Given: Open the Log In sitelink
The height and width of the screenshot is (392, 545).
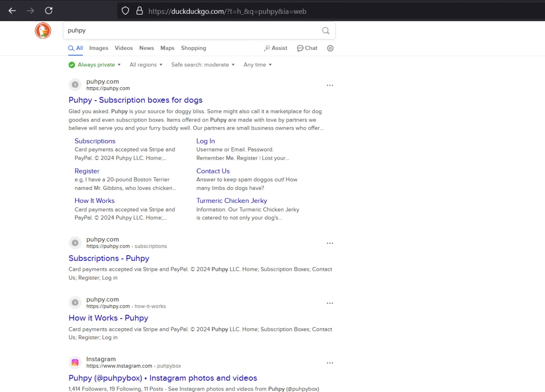Looking at the screenshot, I should coord(205,141).
